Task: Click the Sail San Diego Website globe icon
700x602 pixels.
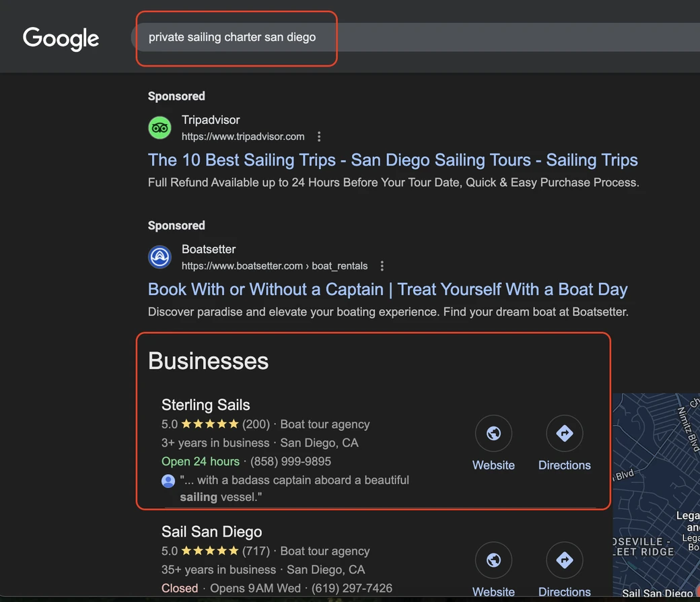Action: tap(493, 560)
